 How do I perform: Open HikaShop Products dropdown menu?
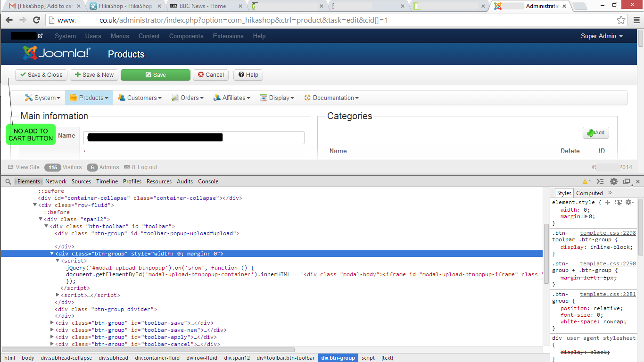click(89, 98)
